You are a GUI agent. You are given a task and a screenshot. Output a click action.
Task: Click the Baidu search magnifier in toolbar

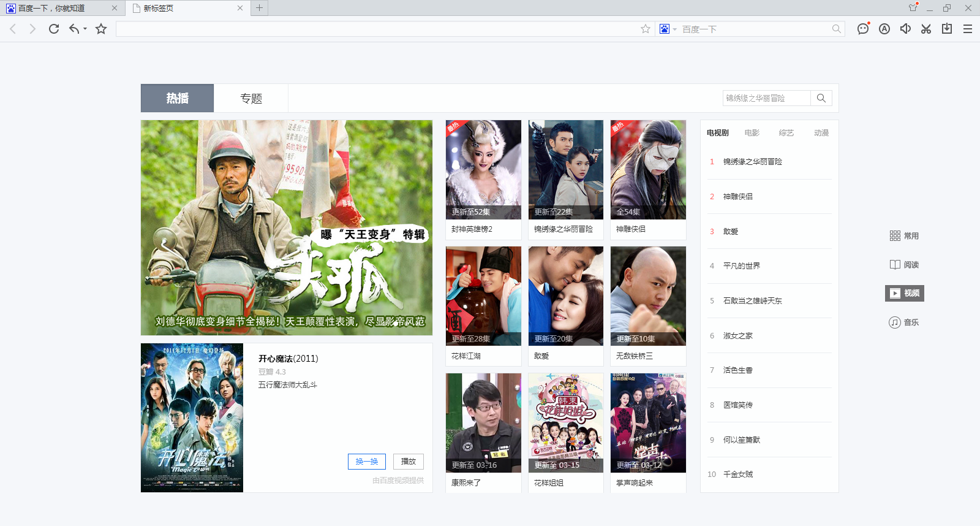click(x=837, y=29)
